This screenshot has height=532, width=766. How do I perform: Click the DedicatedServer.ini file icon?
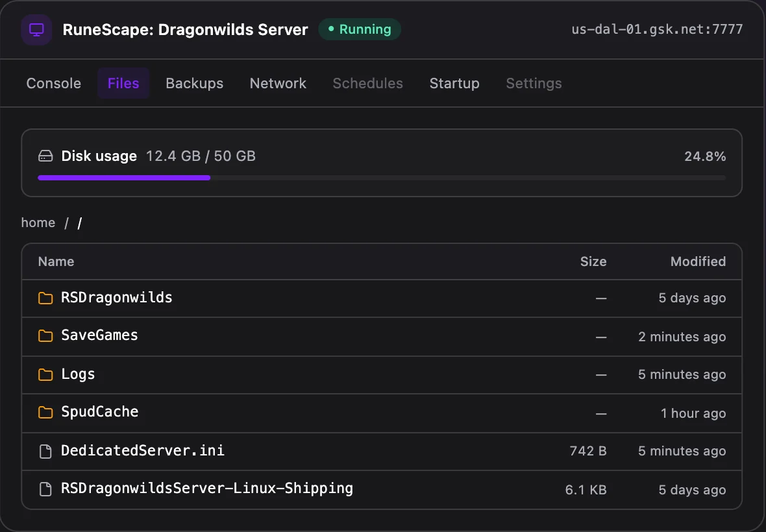45,451
